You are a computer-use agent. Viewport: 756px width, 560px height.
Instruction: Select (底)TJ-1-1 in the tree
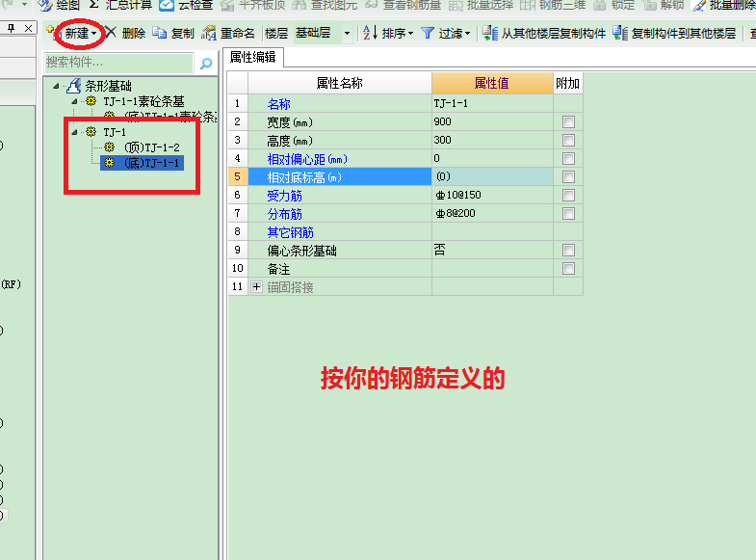pos(152,163)
